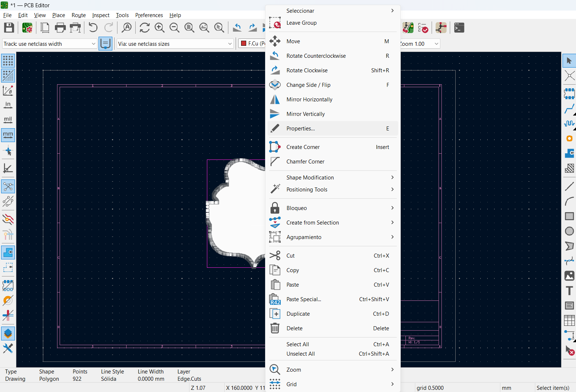Image resolution: width=576 pixels, height=392 pixels.
Task: Choose Properties... from context menu
Action: 333,129
